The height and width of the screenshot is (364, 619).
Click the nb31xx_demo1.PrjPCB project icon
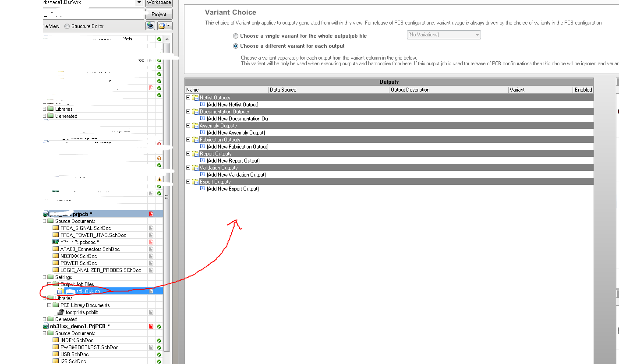pos(45,326)
